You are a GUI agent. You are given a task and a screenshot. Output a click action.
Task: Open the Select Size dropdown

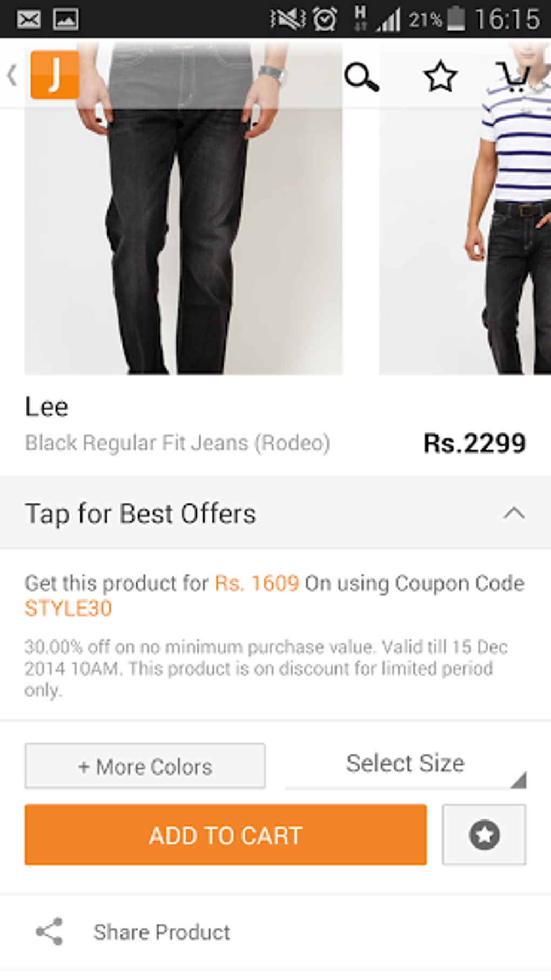coord(405,764)
